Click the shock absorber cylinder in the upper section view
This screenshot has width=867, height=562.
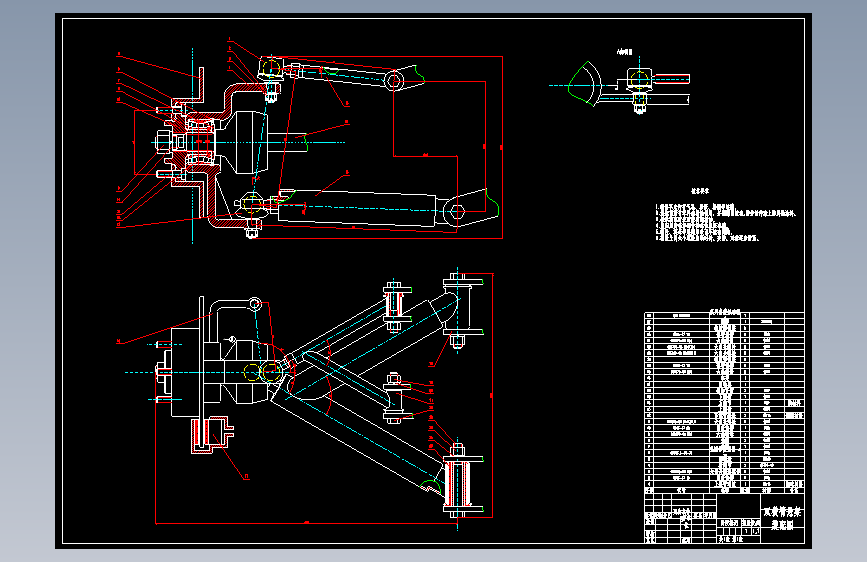pos(357,209)
